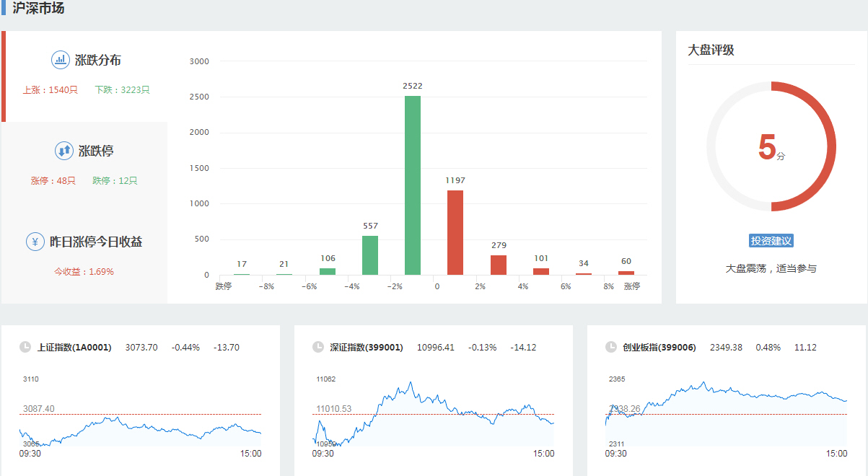Click the clock icon next to 深证指数

(x=318, y=347)
